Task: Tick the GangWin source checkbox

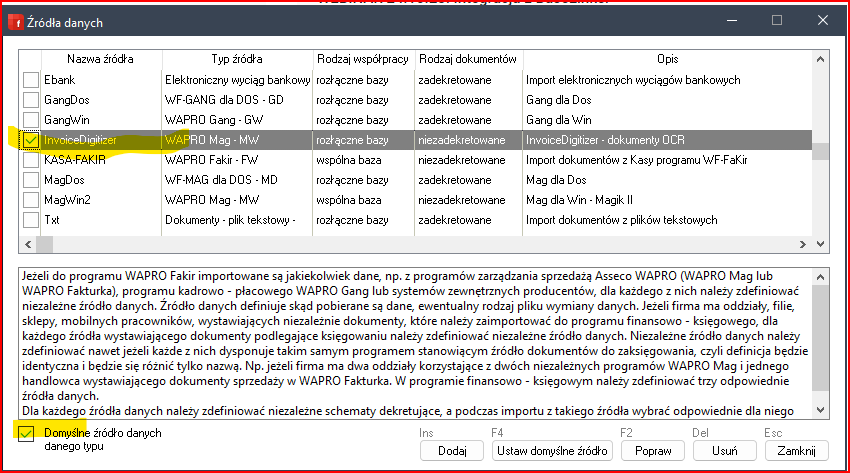Action: coord(31,120)
